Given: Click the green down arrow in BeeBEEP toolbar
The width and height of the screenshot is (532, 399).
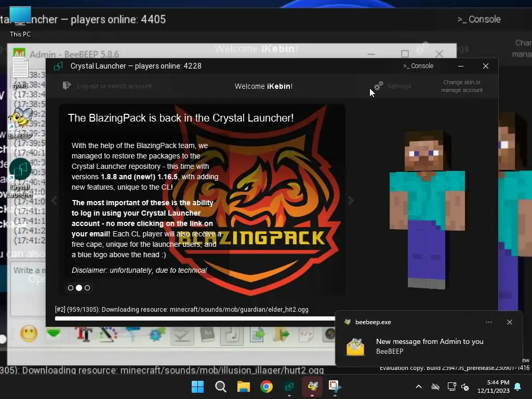Looking at the screenshot, I should pyautogui.click(x=54, y=333).
